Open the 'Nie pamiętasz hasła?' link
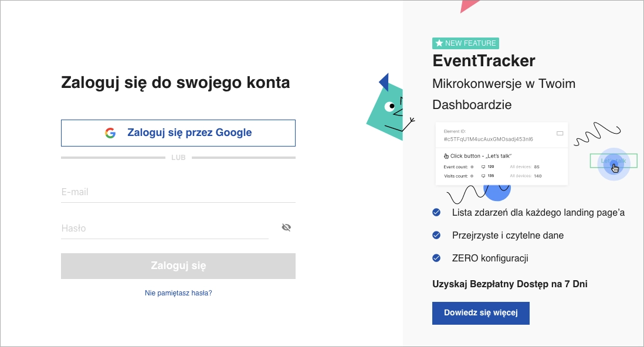644x347 pixels. (x=178, y=293)
